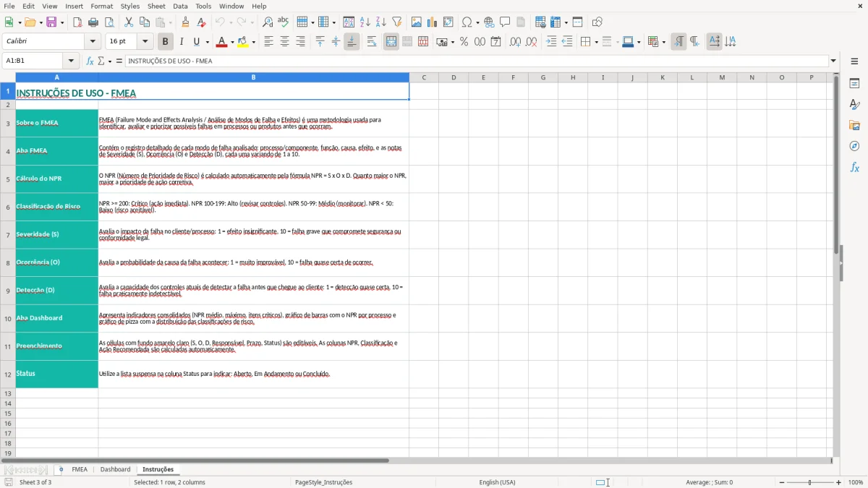Open the Styles menu
Viewport: 868px width, 488px height.
130,6
